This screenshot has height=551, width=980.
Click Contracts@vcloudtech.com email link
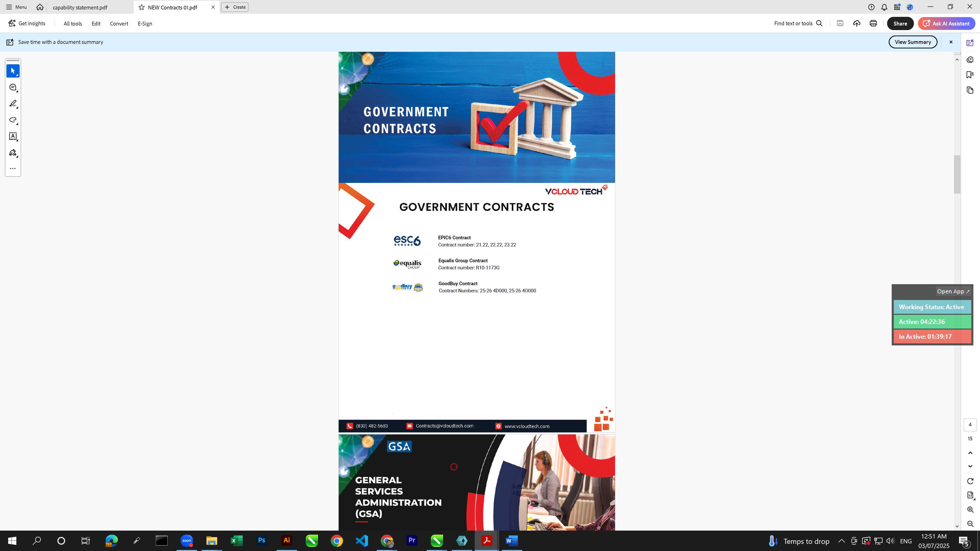(444, 426)
